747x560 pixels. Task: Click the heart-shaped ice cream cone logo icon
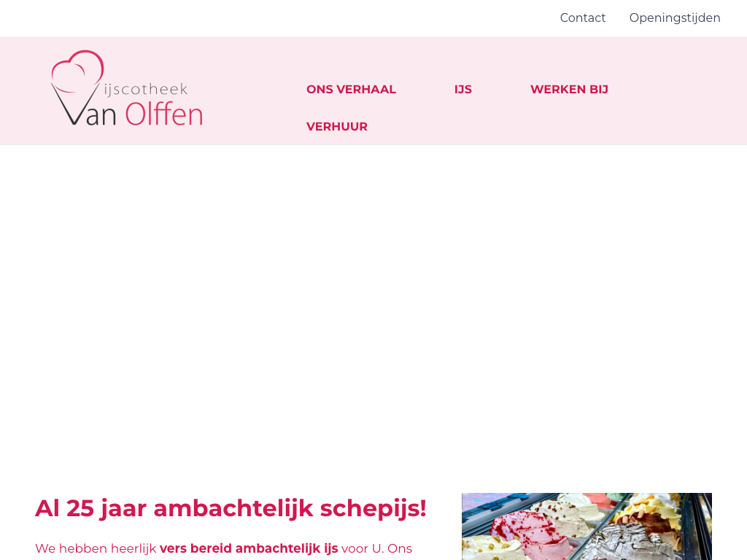point(77,73)
